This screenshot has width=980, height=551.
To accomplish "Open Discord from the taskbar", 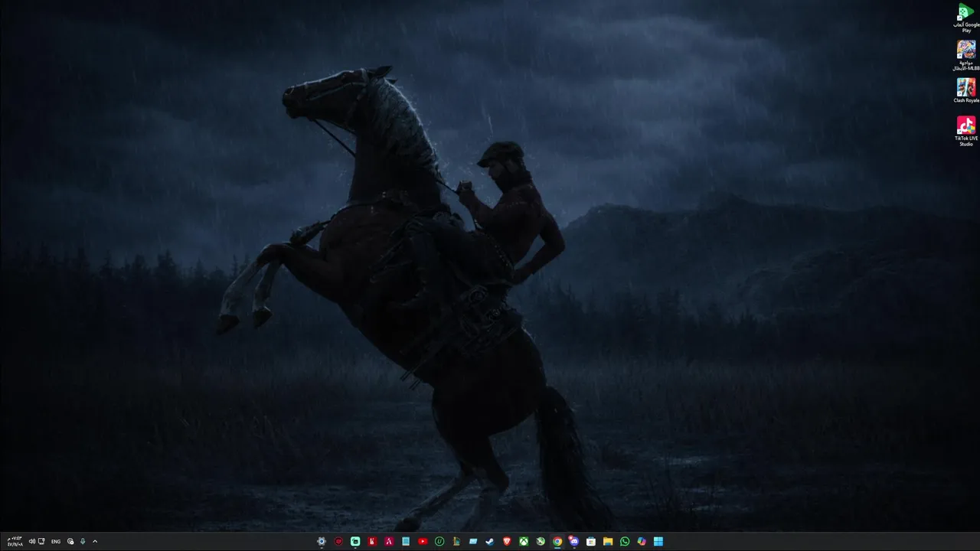I will coord(574,541).
